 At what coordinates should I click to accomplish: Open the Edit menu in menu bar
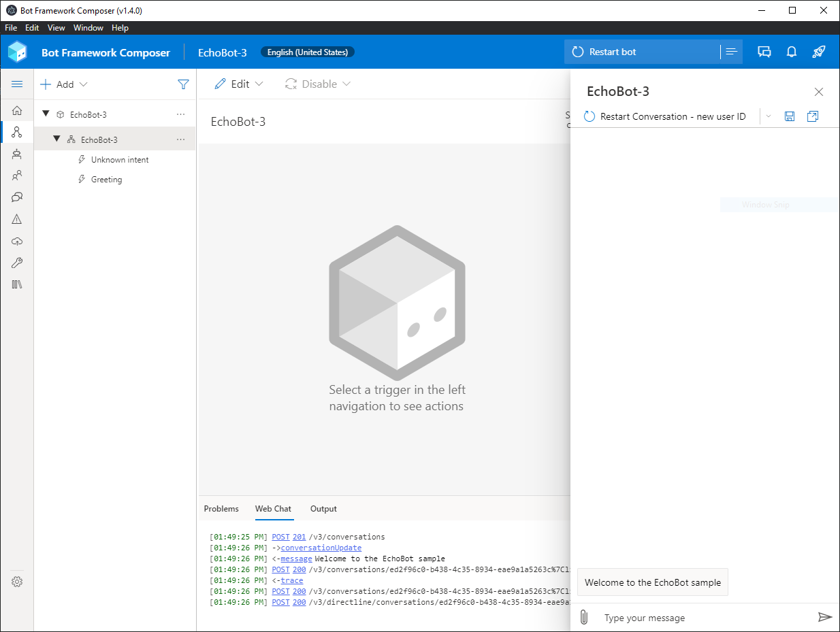(32, 28)
